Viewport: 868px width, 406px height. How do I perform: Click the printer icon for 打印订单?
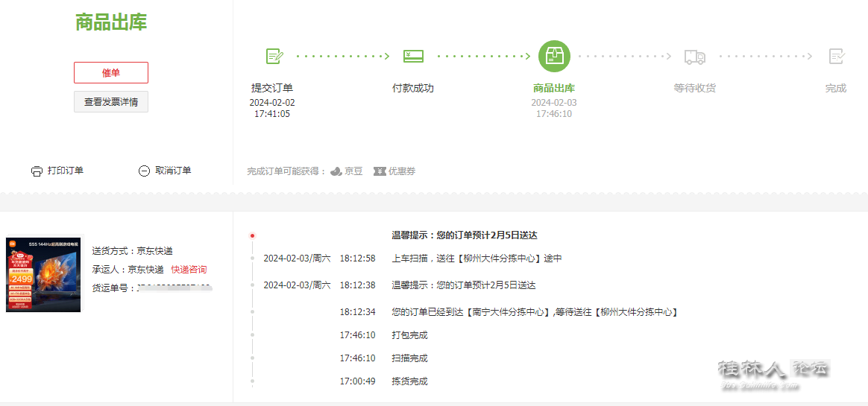[37, 171]
